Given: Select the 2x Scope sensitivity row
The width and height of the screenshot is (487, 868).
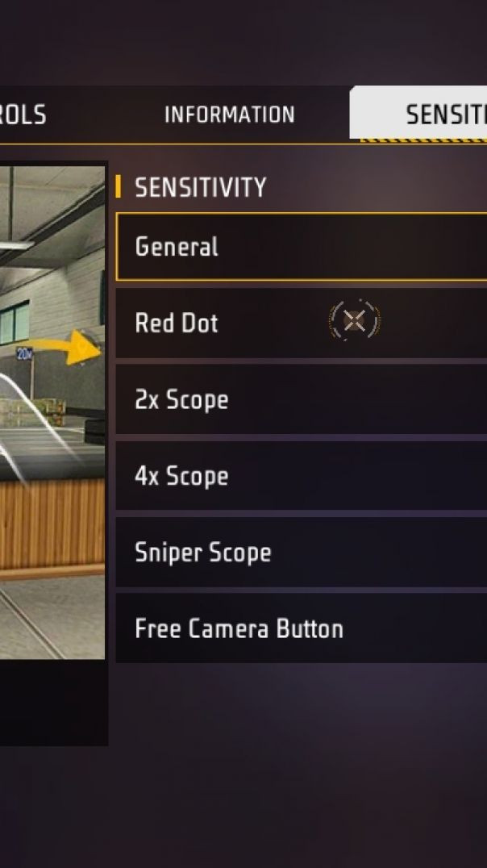Looking at the screenshot, I should [302, 399].
